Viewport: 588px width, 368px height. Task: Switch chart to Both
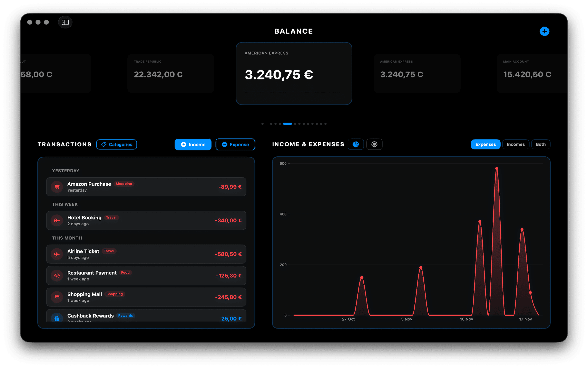point(541,144)
